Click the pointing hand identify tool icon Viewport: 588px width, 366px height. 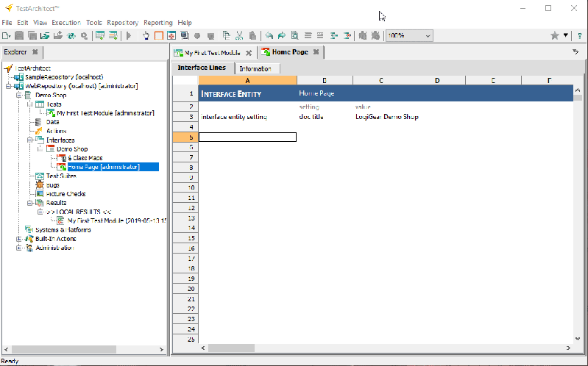point(146,35)
